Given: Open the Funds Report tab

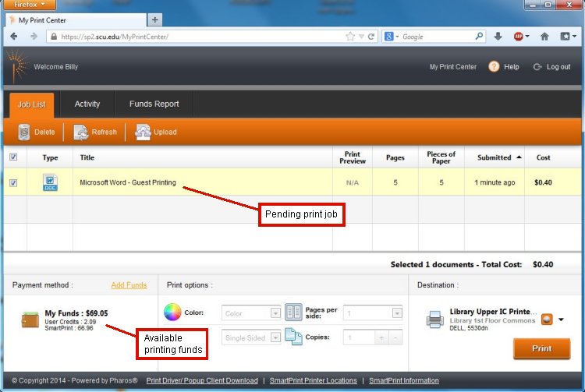Looking at the screenshot, I should pyautogui.click(x=154, y=104).
